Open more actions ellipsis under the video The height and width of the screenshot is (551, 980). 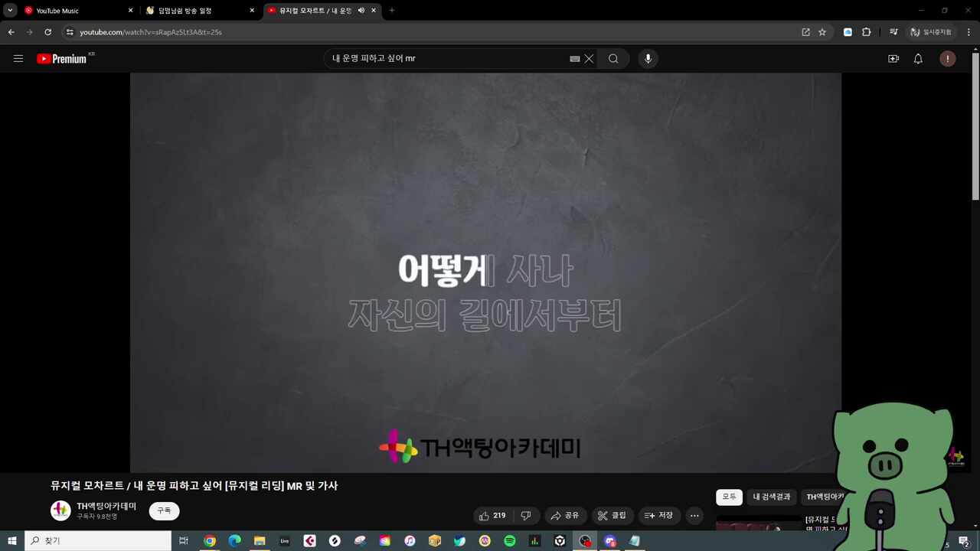coord(694,516)
